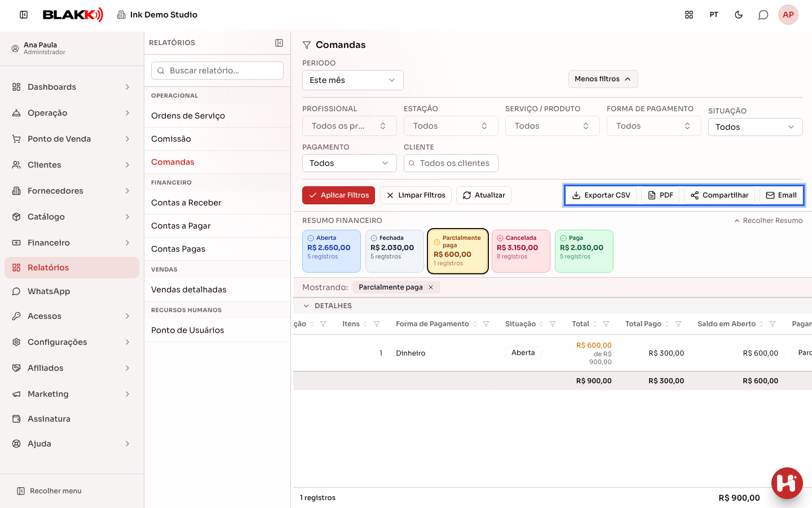Click the sidebar toggle icon beside BLAKK logo
812x508 pixels.
coord(24,15)
